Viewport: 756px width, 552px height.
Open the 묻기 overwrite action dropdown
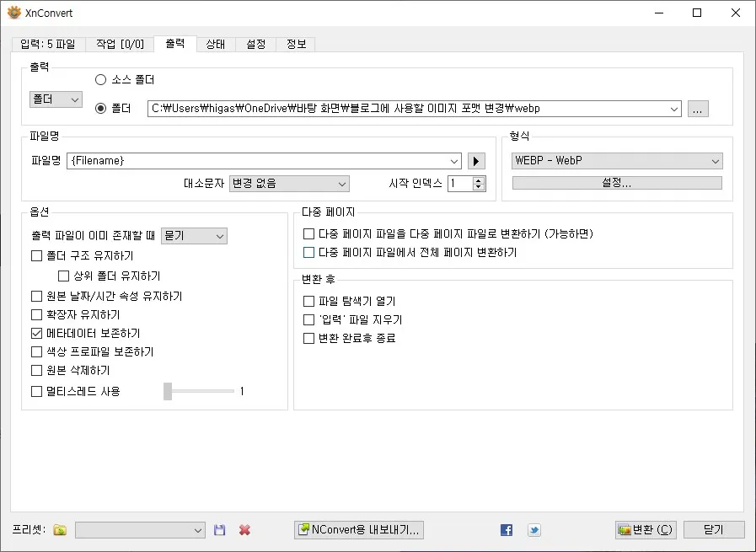click(194, 236)
